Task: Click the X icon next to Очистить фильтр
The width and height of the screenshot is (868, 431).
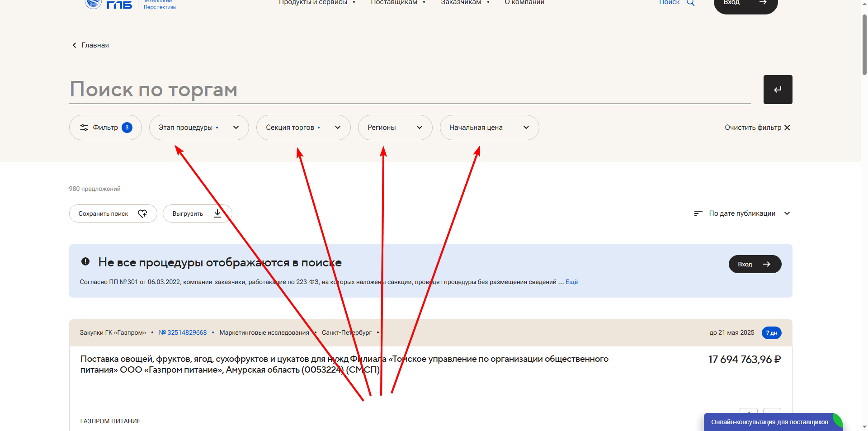Action: click(787, 128)
